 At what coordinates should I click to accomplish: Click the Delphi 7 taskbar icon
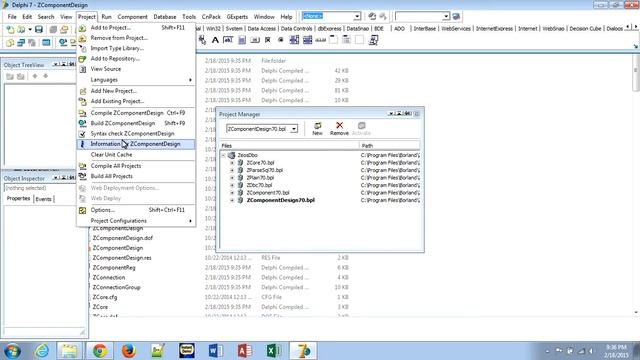[303, 351]
